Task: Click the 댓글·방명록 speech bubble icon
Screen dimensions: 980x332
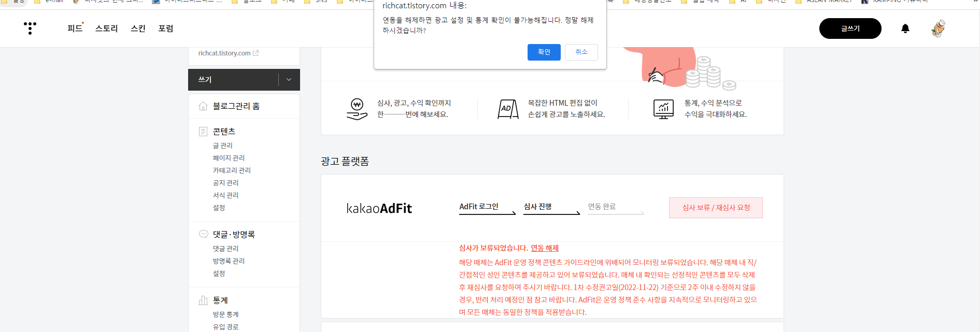Action: point(203,234)
